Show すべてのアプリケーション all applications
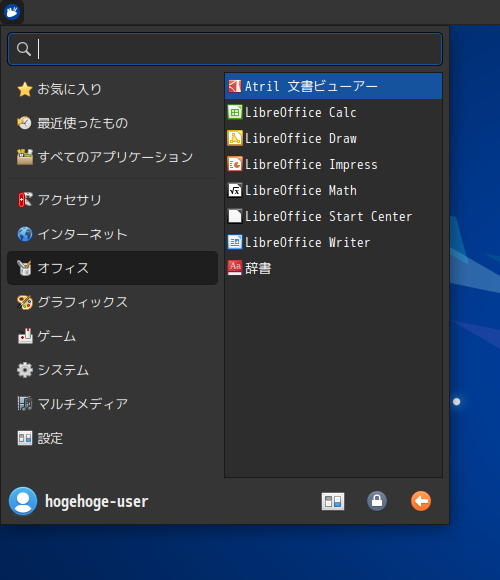The image size is (500, 580). click(x=112, y=157)
